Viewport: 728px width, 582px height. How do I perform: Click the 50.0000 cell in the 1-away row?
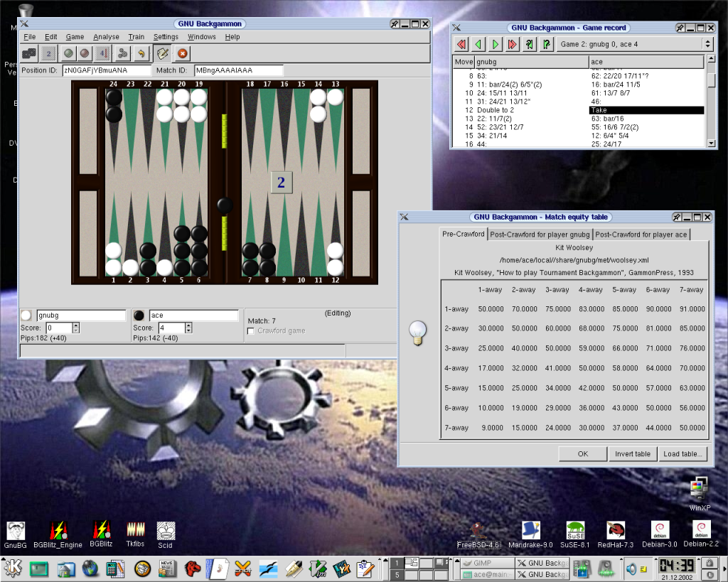click(x=491, y=308)
